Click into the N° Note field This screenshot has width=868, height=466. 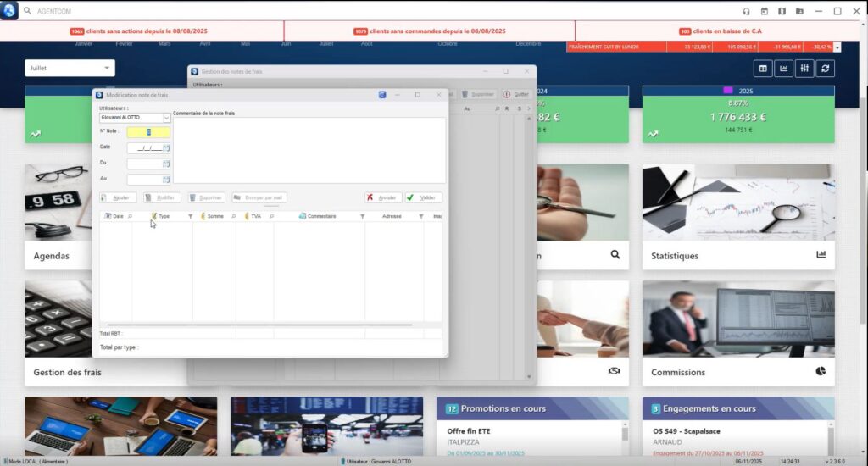tap(148, 132)
